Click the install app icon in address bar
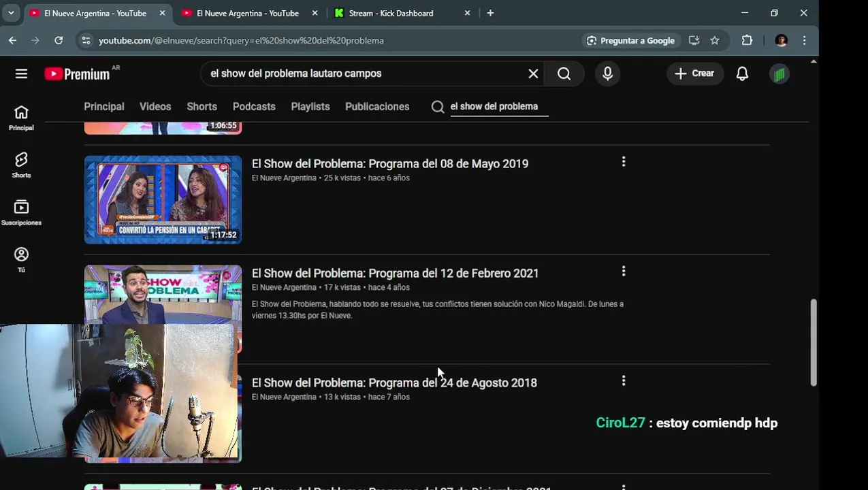This screenshot has height=490, width=868. coord(694,40)
